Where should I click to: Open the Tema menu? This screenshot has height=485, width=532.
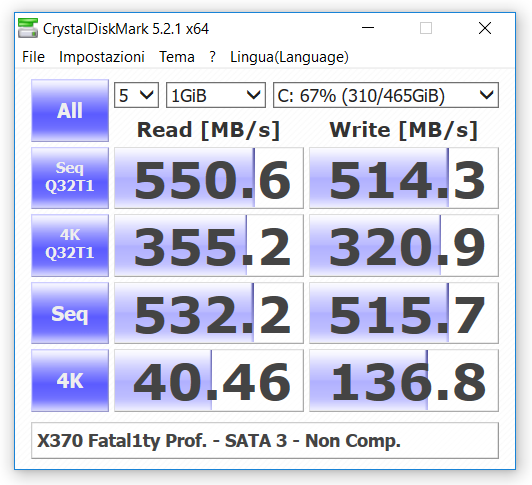point(177,57)
